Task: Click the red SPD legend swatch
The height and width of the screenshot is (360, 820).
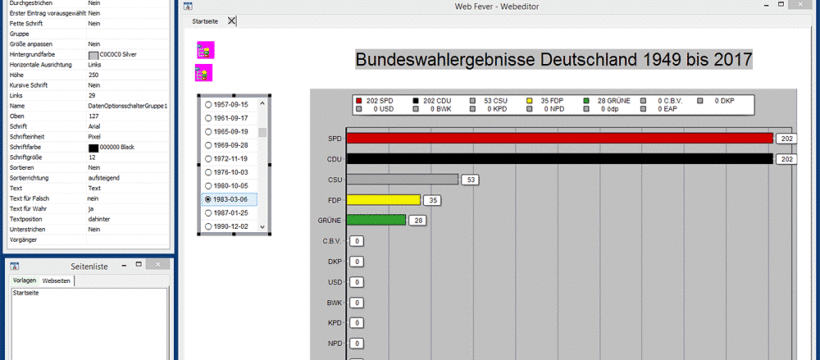Action: tap(359, 100)
